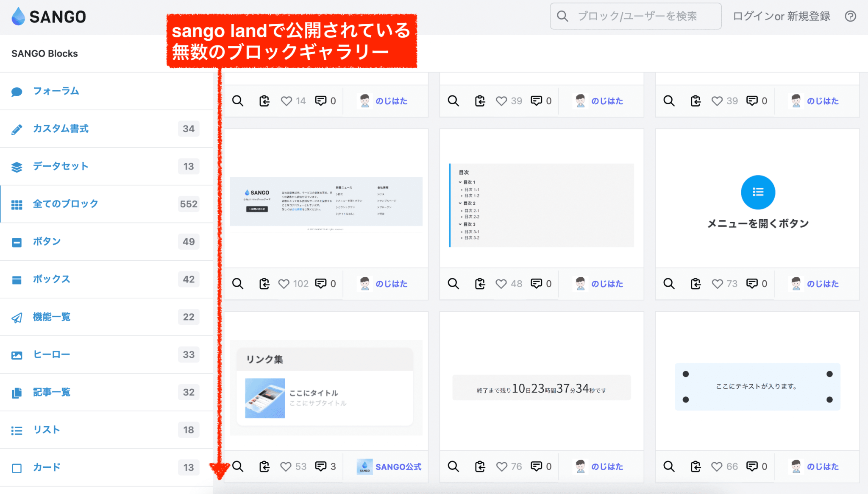This screenshot has width=868, height=494.
Task: Click the layers icon beside データセット
Action: 17,166
